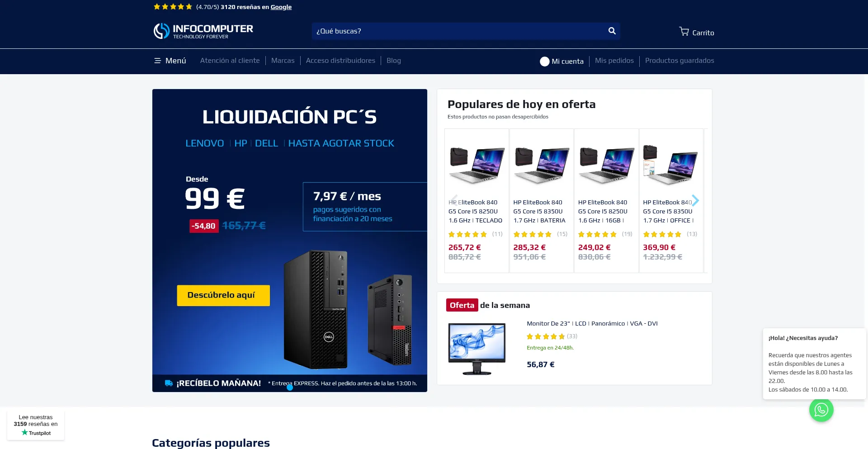868x449 pixels.
Task: Click the Mi cuenta user icon
Action: coord(545,61)
